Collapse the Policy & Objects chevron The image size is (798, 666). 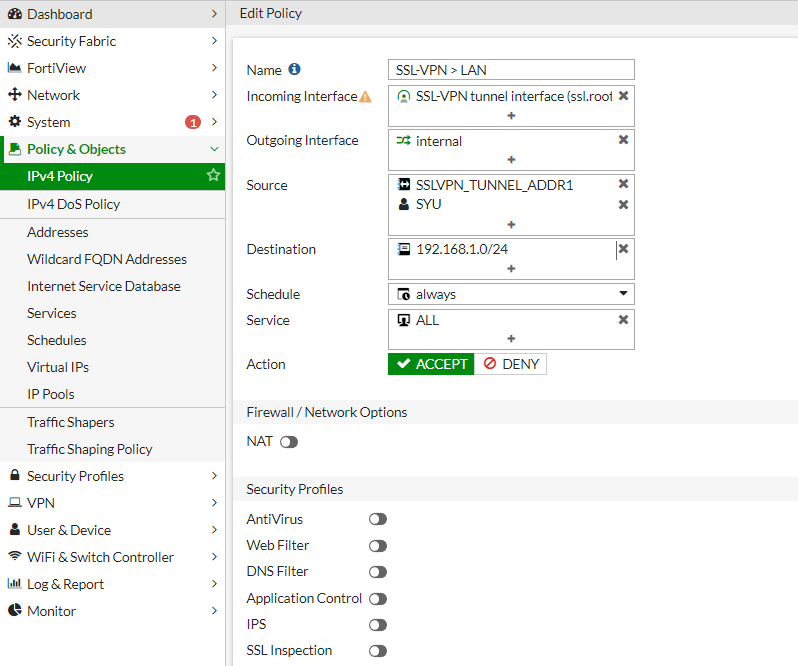coord(214,149)
